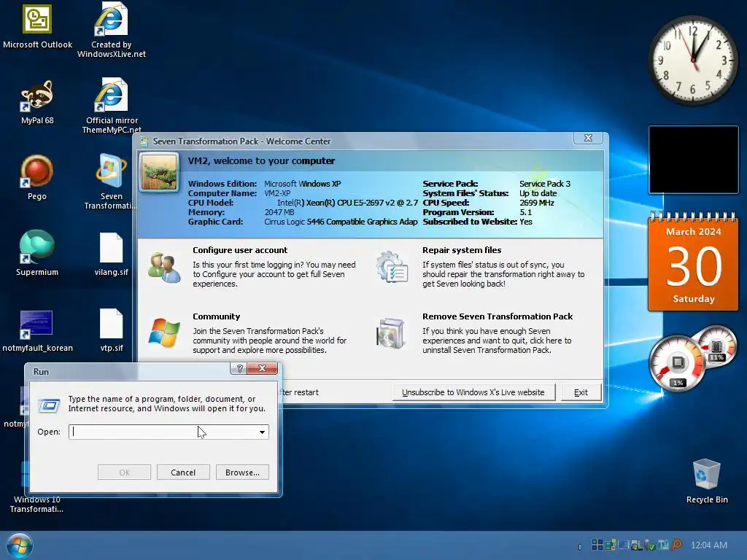747x560 pixels.
Task: Click the Start orb on the taskbar
Action: pyautogui.click(x=20, y=545)
